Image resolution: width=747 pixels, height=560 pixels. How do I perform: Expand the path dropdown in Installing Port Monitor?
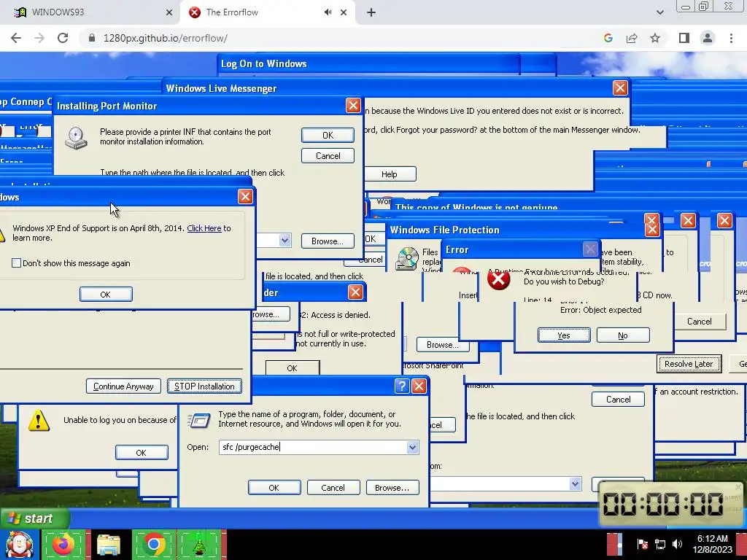(x=285, y=241)
